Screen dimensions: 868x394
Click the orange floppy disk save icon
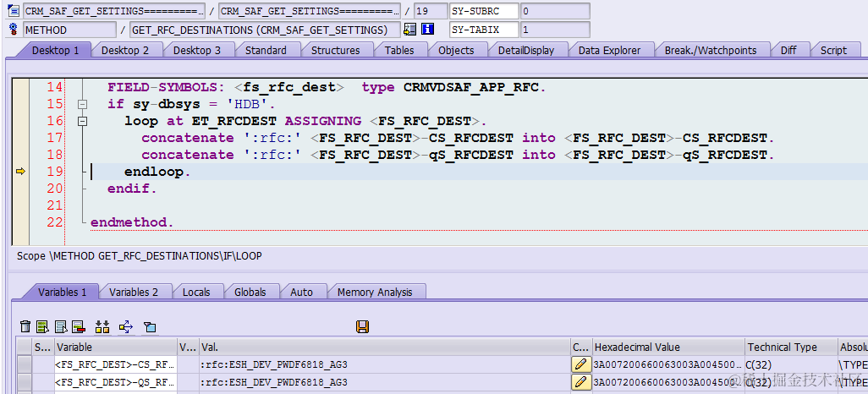point(363,326)
